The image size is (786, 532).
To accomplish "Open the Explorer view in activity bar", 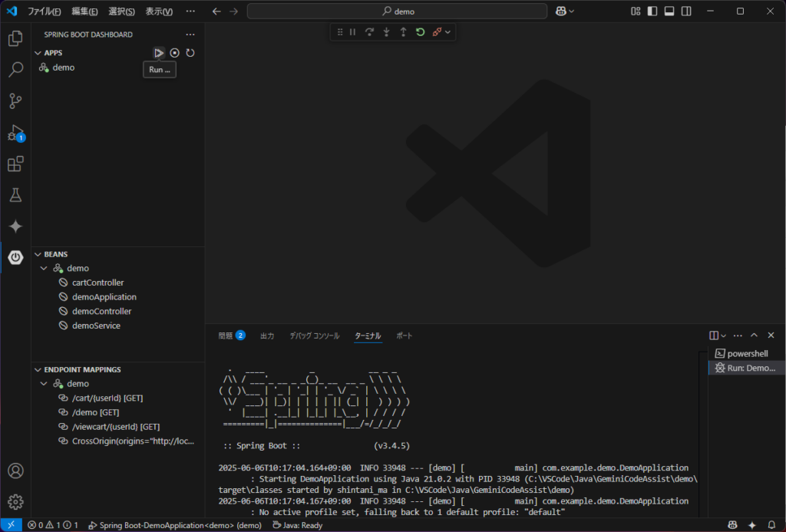I will point(15,38).
